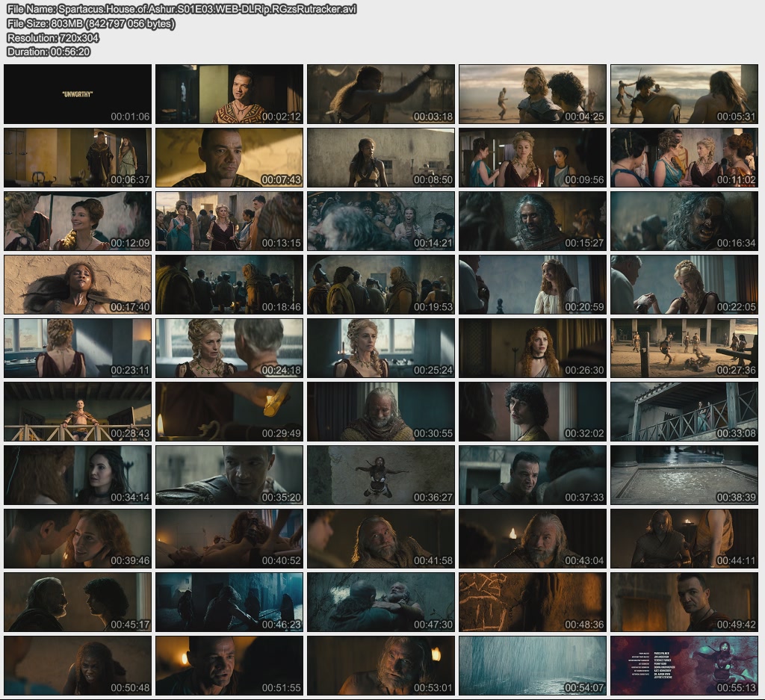Image resolution: width=765 pixels, height=700 pixels.
Task: Select the empty courtyard frame at 00:38:39
Action: point(684,475)
